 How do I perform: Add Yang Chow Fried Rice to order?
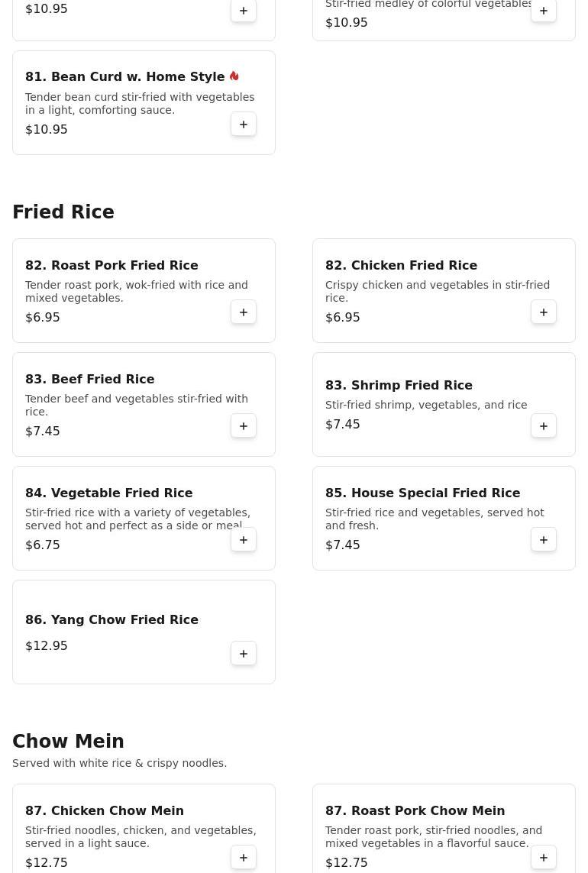(x=244, y=654)
